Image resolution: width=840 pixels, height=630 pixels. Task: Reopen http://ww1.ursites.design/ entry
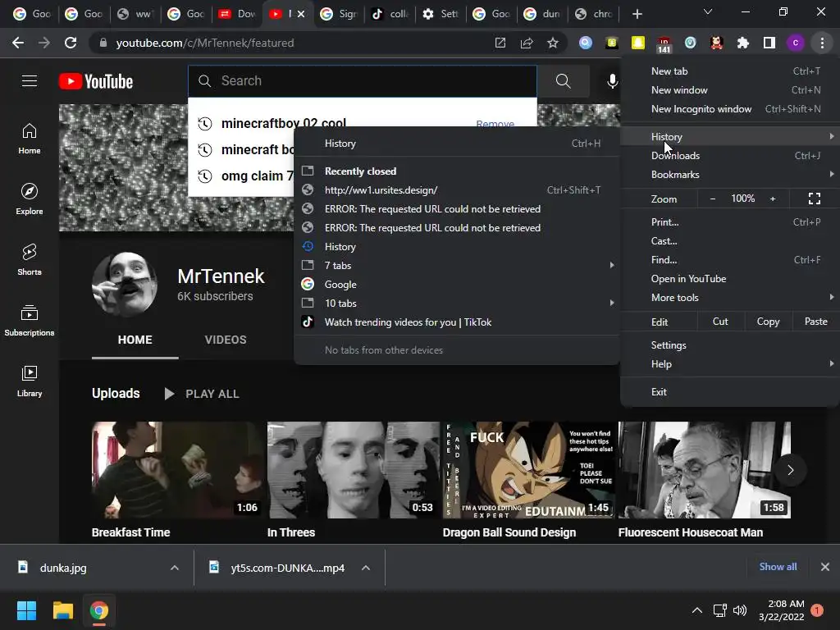click(457, 190)
